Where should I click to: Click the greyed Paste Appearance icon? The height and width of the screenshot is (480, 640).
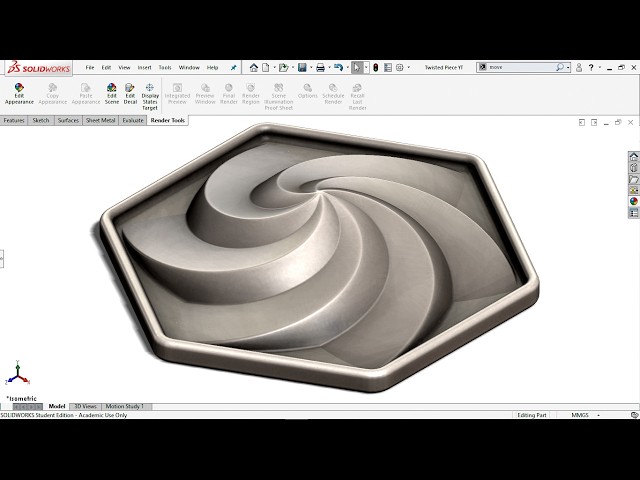pyautogui.click(x=86, y=94)
